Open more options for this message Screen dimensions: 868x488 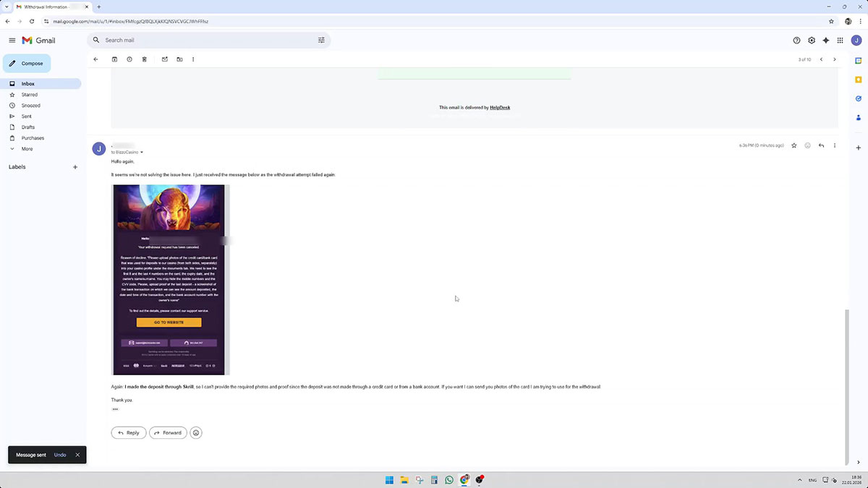click(835, 145)
